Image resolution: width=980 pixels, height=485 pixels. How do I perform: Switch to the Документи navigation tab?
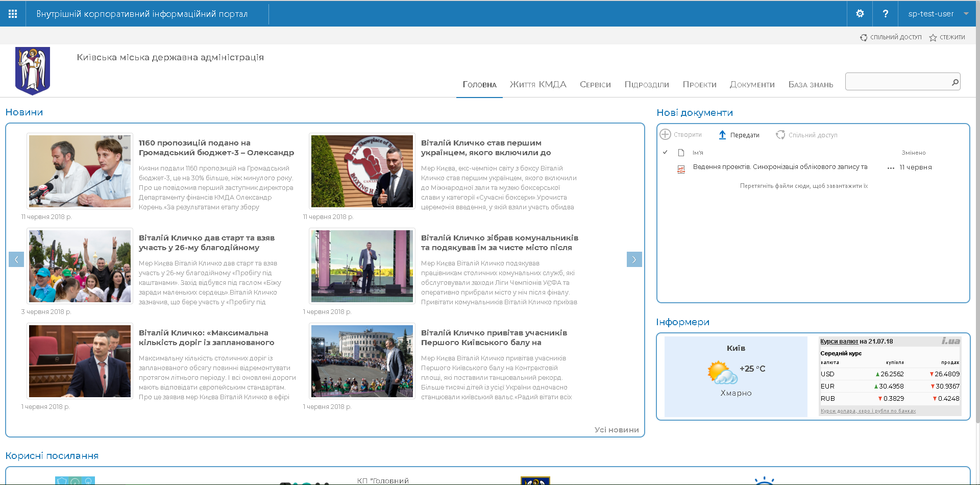pos(752,85)
